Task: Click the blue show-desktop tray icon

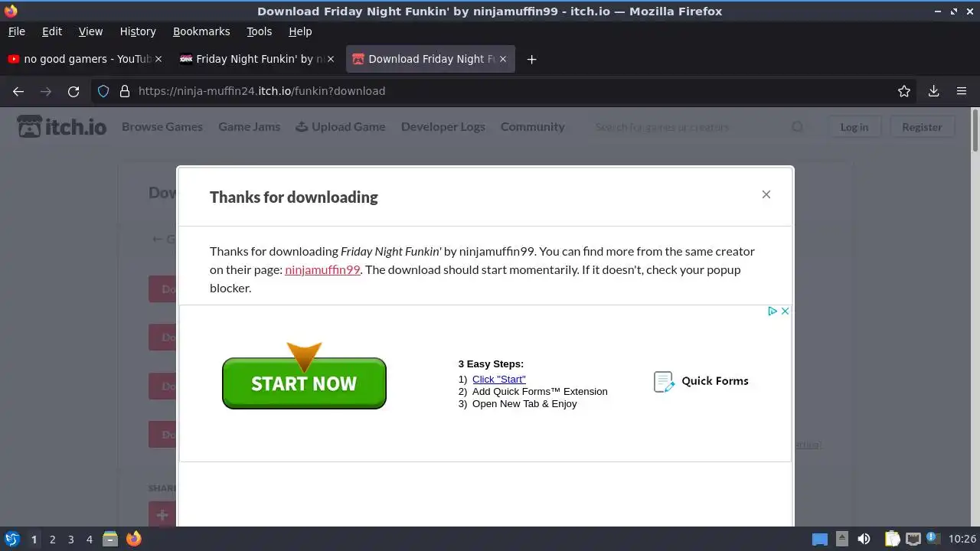Action: click(x=820, y=540)
